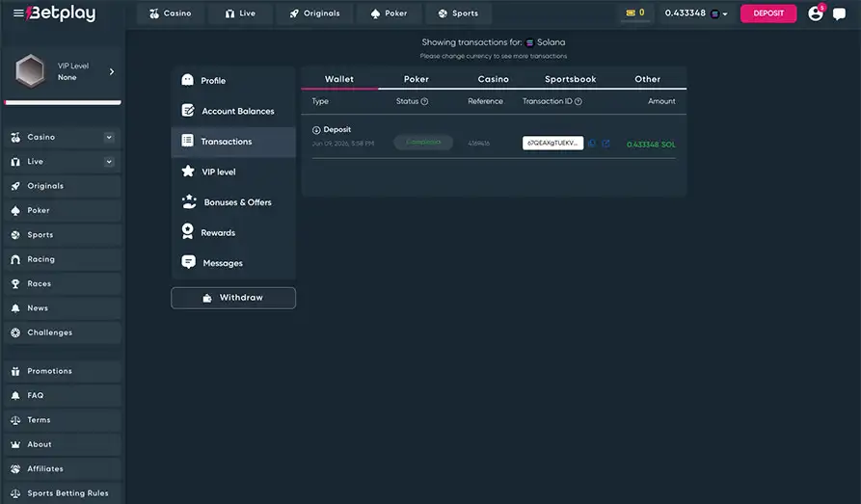Click the Bonuses & Offers icon

pos(189,201)
